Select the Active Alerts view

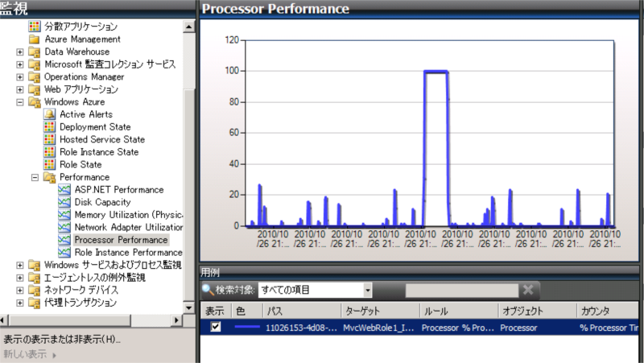[x=86, y=114]
